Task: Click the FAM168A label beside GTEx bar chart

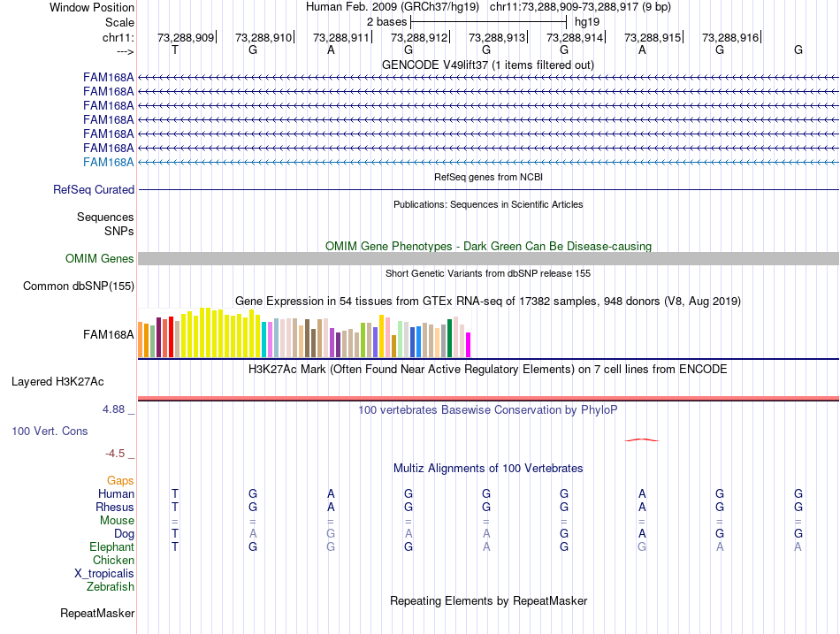Action: (108, 334)
